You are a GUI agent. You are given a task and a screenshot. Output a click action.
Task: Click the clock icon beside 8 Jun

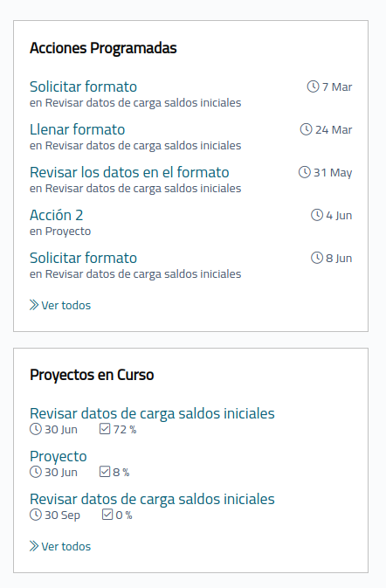point(317,258)
